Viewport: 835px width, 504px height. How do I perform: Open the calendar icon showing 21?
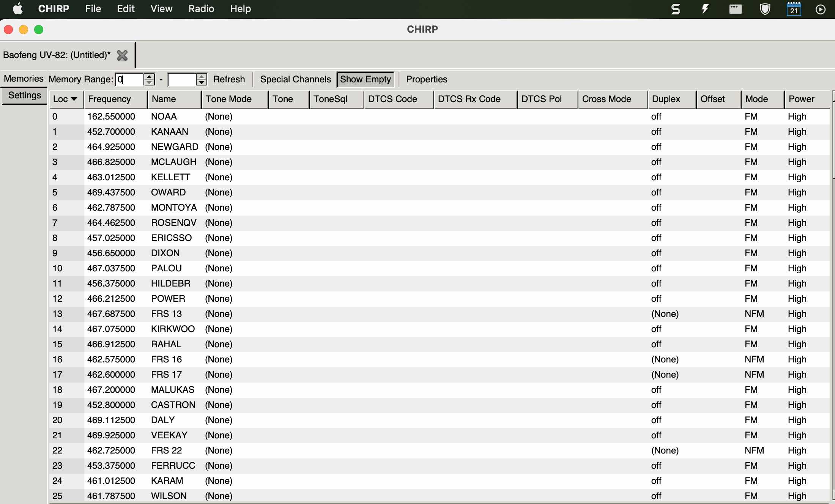pos(794,9)
